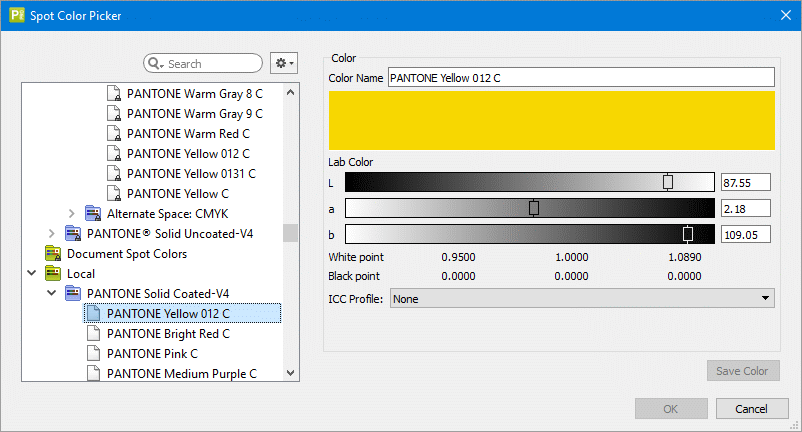The width and height of the screenshot is (802, 432).
Task: Click the search magnifier icon
Action: click(x=154, y=63)
